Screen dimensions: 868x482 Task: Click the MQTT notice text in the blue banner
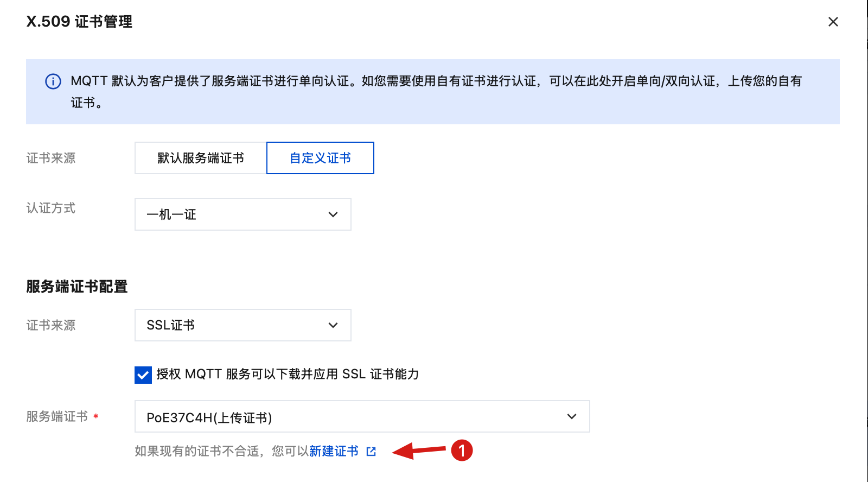(434, 81)
